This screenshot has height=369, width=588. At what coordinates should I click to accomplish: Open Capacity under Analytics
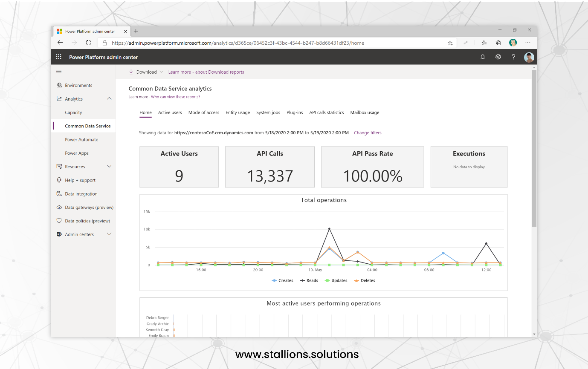(x=73, y=112)
